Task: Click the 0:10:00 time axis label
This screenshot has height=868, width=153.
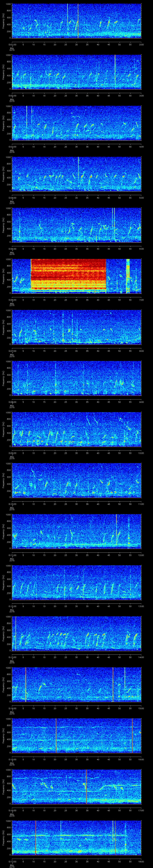Action: pos(12,504)
